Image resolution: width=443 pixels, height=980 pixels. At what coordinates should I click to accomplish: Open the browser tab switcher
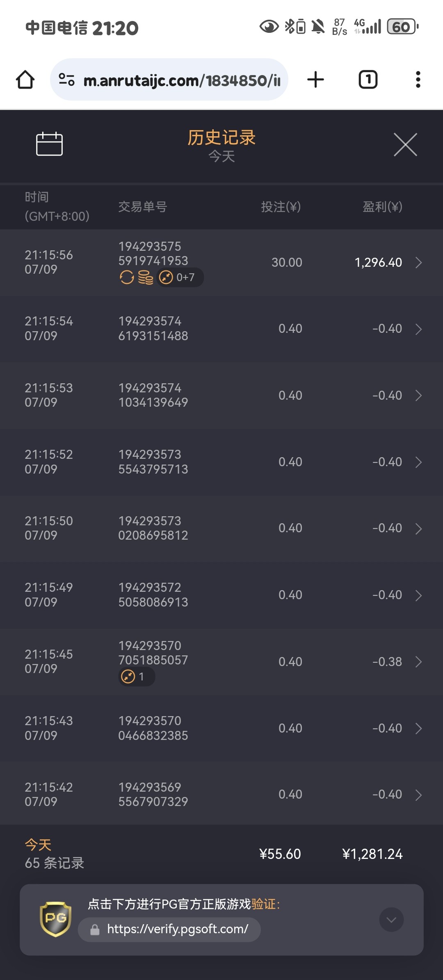pyautogui.click(x=368, y=80)
